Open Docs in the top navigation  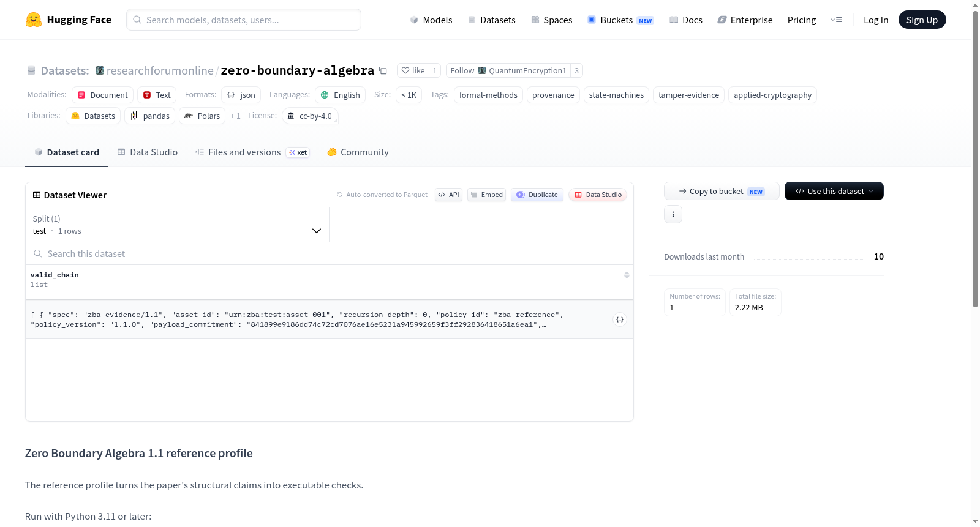coord(686,20)
